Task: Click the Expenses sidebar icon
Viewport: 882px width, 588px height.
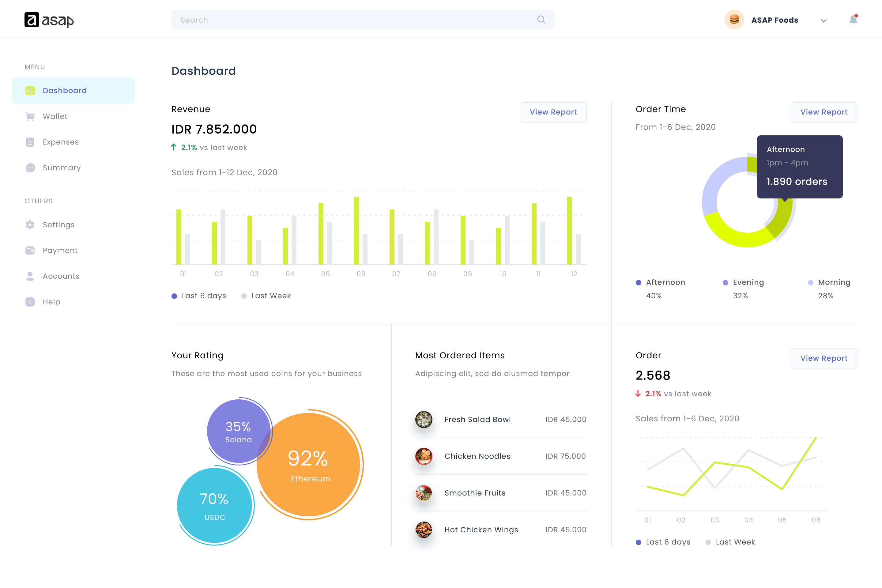Action: click(30, 142)
